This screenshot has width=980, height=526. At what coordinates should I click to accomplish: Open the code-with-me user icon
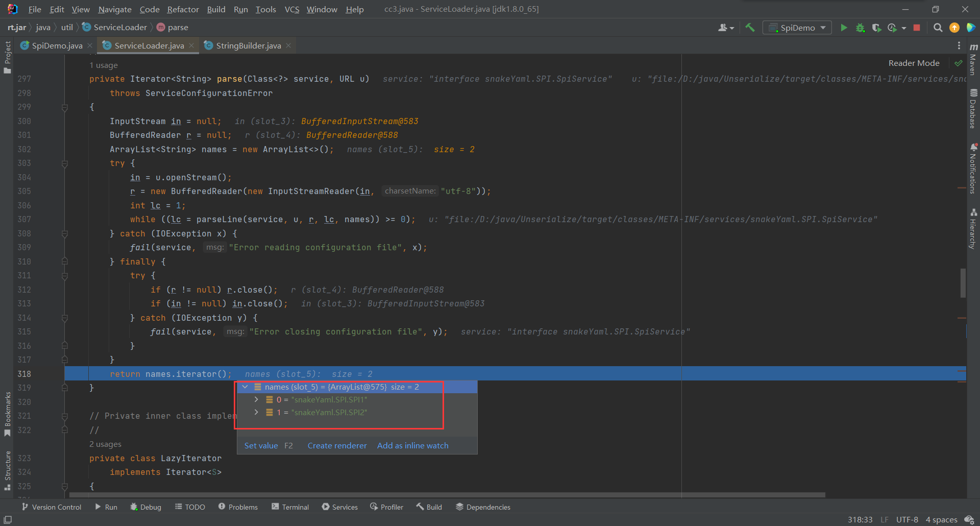723,28
